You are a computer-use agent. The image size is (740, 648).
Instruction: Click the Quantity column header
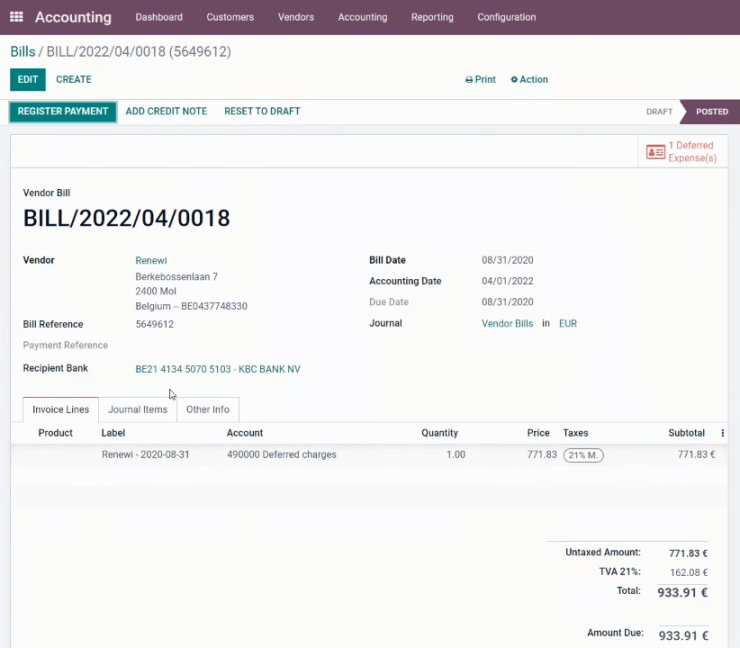439,433
